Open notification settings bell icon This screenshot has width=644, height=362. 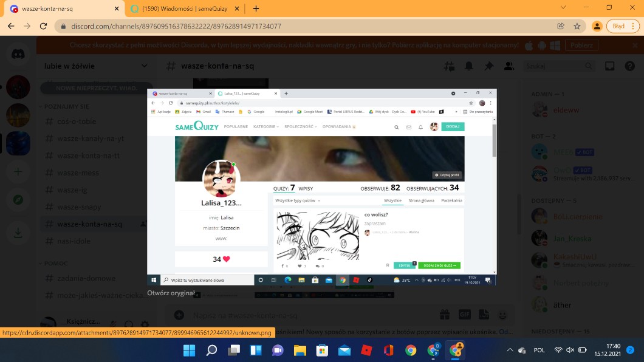[469, 66]
